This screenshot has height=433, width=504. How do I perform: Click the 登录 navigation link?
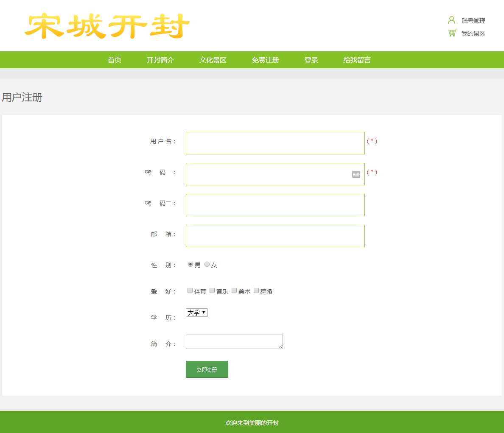pyautogui.click(x=311, y=60)
